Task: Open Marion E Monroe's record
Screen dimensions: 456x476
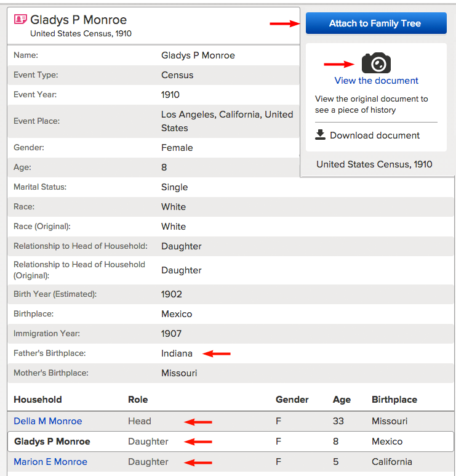Action: click(50, 462)
